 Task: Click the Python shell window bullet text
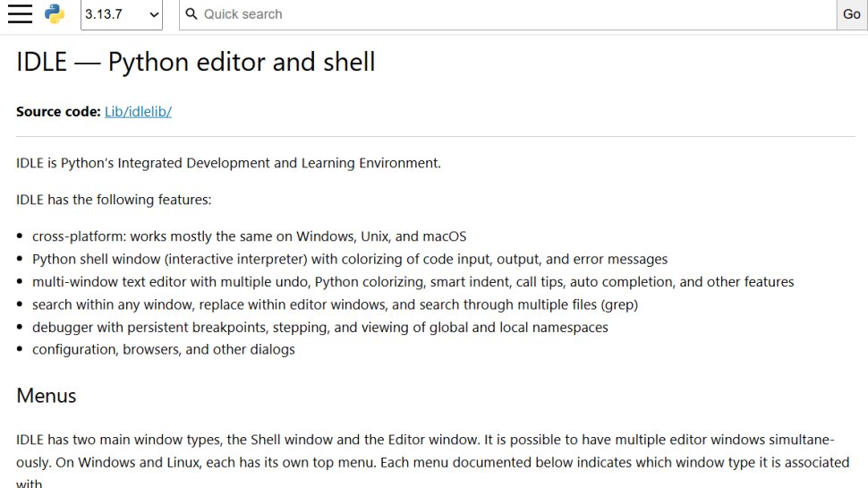[350, 260]
